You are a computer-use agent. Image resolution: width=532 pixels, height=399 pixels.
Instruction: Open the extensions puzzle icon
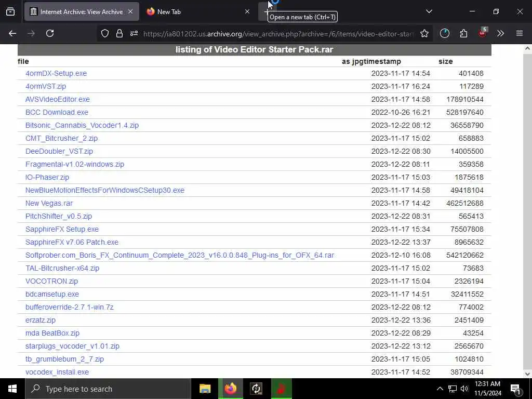coord(463,33)
